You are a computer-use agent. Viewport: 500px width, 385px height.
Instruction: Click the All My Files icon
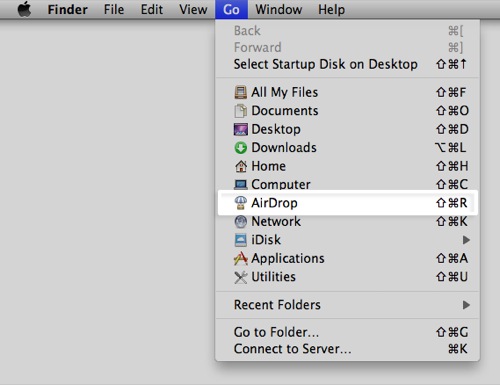pyautogui.click(x=240, y=92)
